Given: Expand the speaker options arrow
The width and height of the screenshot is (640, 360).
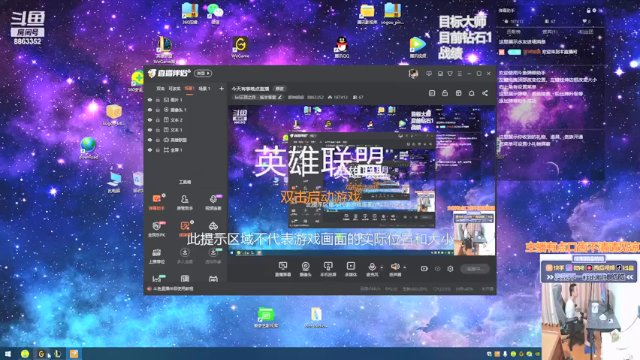Looking at the screenshot, I should 405,268.
